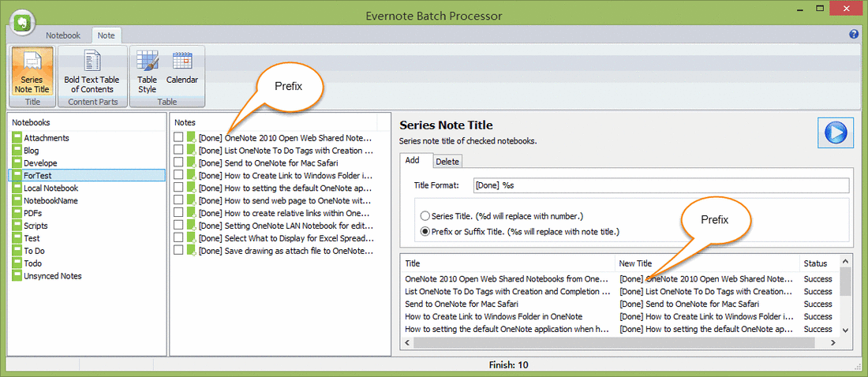Sort by the Title column header

(x=507, y=263)
